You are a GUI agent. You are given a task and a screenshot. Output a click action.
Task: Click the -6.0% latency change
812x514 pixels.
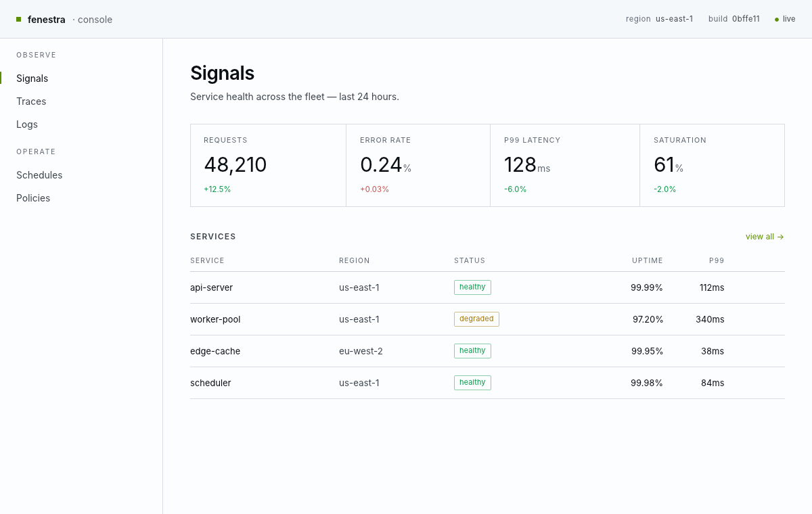tap(515, 189)
